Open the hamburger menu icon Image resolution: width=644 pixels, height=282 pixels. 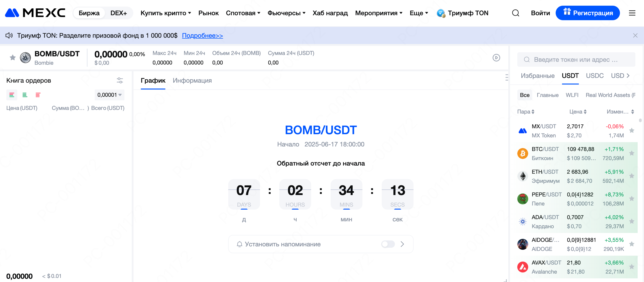click(x=632, y=13)
